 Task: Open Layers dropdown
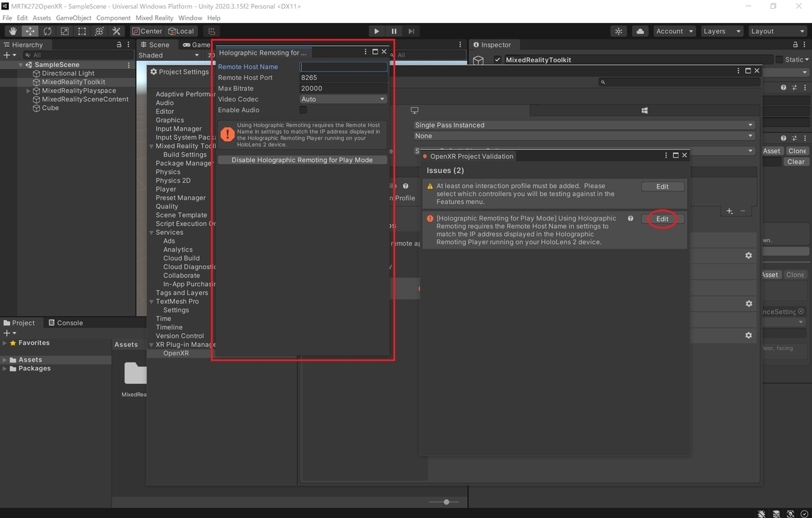[721, 31]
